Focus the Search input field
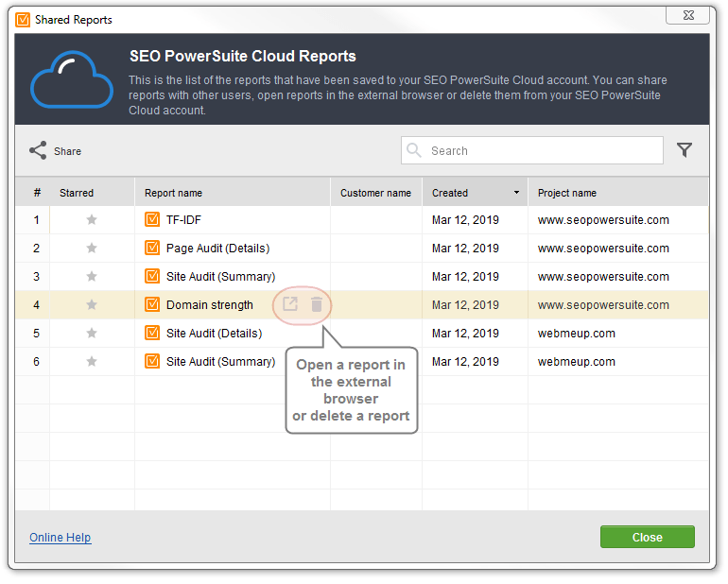The image size is (728, 584). pos(534,151)
